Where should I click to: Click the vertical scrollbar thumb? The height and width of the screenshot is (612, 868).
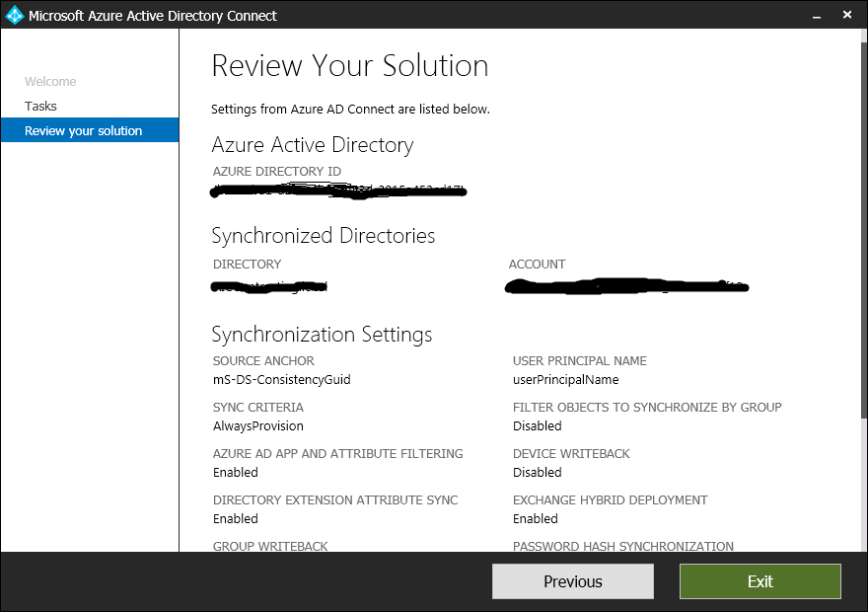tap(864, 229)
